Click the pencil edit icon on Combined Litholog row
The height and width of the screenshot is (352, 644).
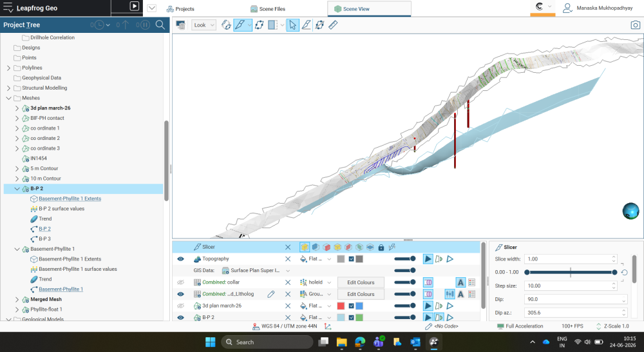pyautogui.click(x=271, y=294)
